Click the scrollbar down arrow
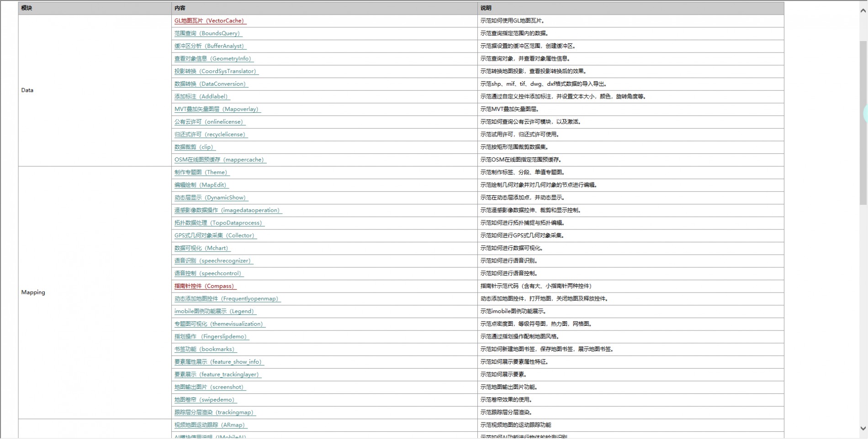 [x=863, y=429]
